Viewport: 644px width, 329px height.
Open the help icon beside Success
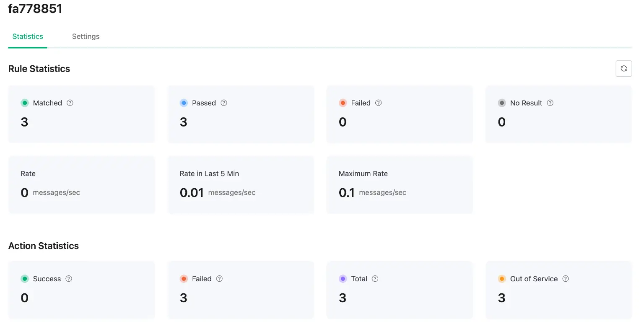pos(69,278)
